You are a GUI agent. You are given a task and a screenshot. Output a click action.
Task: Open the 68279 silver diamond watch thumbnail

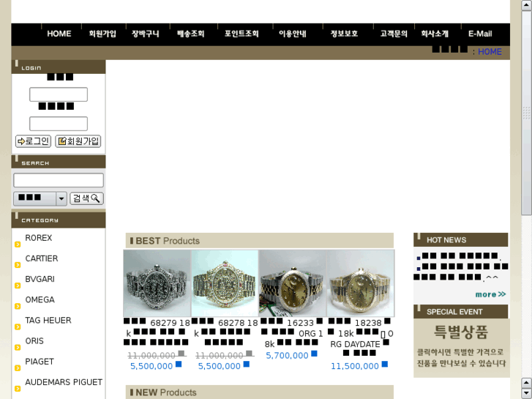click(157, 283)
